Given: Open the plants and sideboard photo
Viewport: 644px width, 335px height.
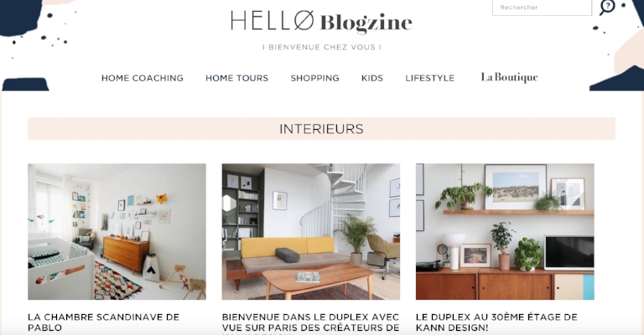Looking at the screenshot, I should click(x=505, y=232).
